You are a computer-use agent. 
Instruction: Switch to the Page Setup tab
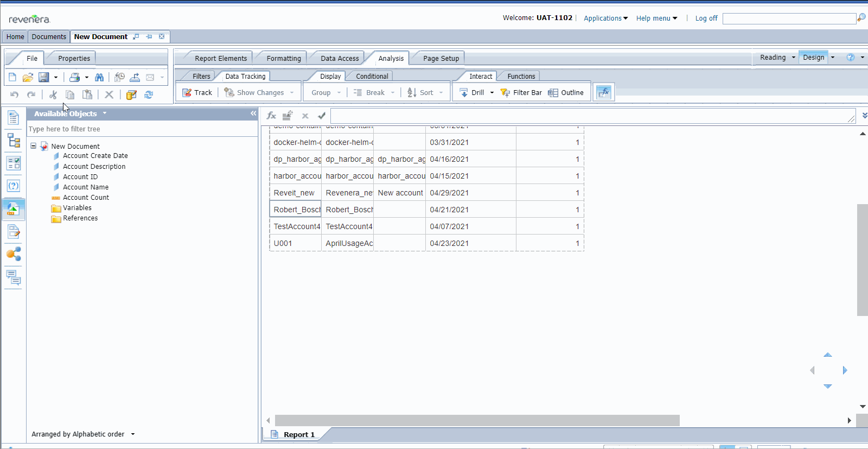[441, 58]
